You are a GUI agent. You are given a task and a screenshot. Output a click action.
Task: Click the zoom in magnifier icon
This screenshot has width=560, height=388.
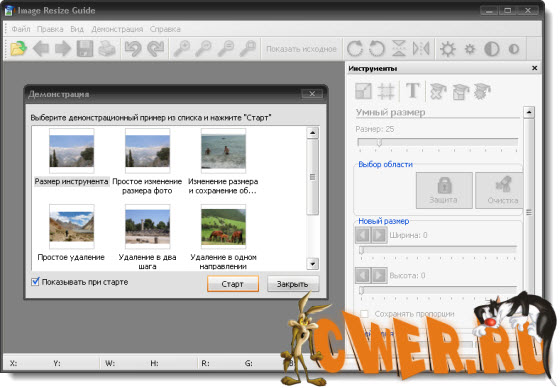coord(181,48)
